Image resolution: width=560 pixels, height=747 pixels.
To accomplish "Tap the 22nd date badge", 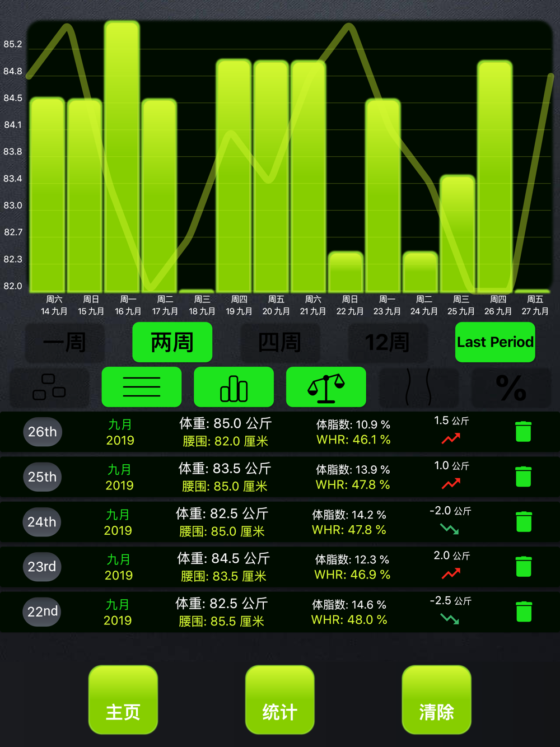I will click(43, 611).
